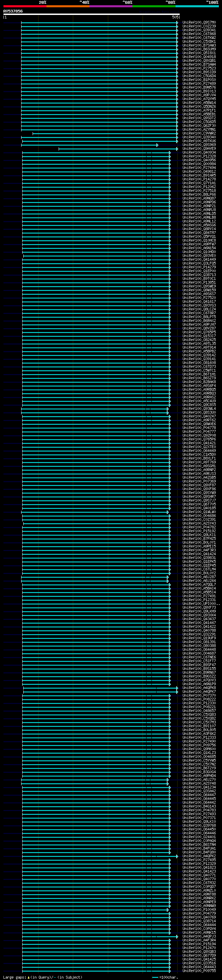Image resolution: width=222 pixels, height=980 pixels.
Task: Select hit UniRef100_A9TKU6
Action: 199,141
